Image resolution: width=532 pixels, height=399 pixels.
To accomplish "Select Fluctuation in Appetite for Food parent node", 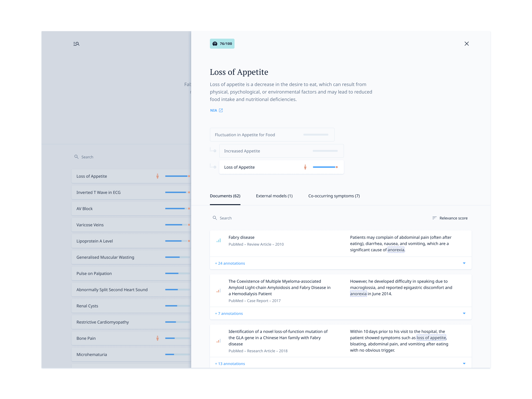I will (x=272, y=135).
